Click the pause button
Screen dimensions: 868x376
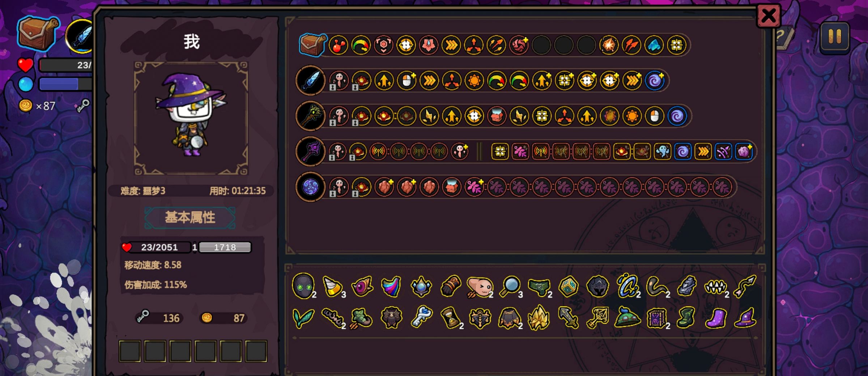tap(834, 38)
